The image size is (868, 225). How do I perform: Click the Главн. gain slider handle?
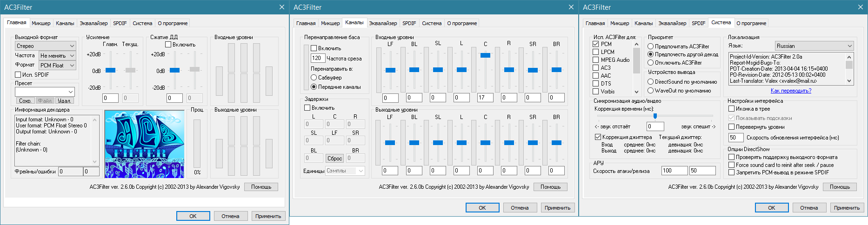point(111,70)
